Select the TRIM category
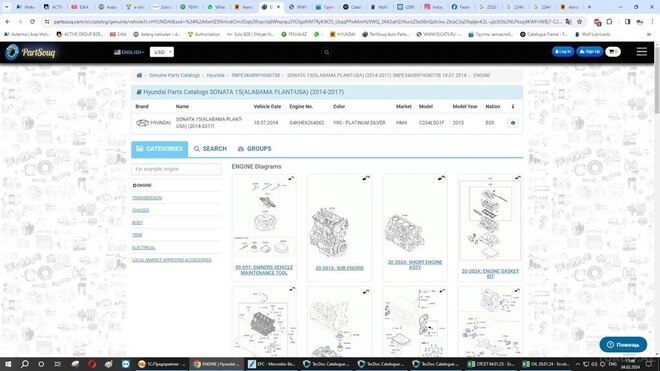 pos(137,235)
